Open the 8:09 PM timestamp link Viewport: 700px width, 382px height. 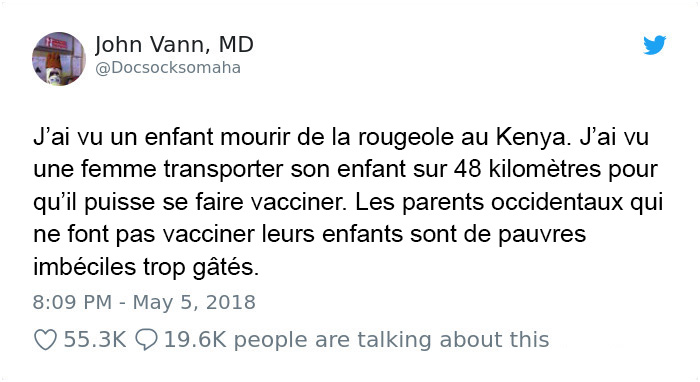(x=72, y=302)
